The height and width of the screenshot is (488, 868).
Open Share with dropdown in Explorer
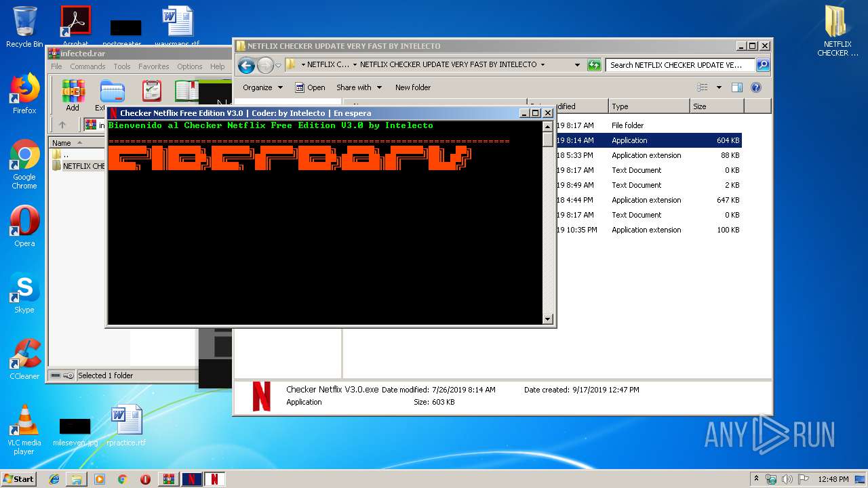click(359, 87)
